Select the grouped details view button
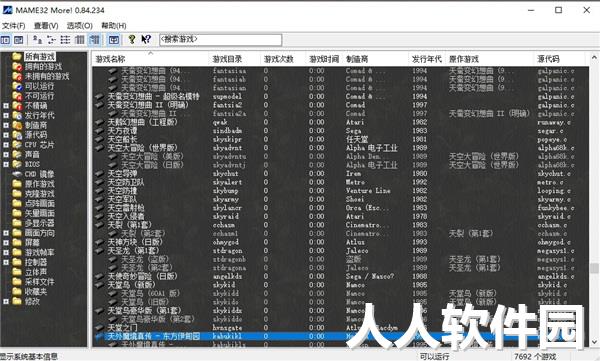600x361 pixels. tap(94, 39)
